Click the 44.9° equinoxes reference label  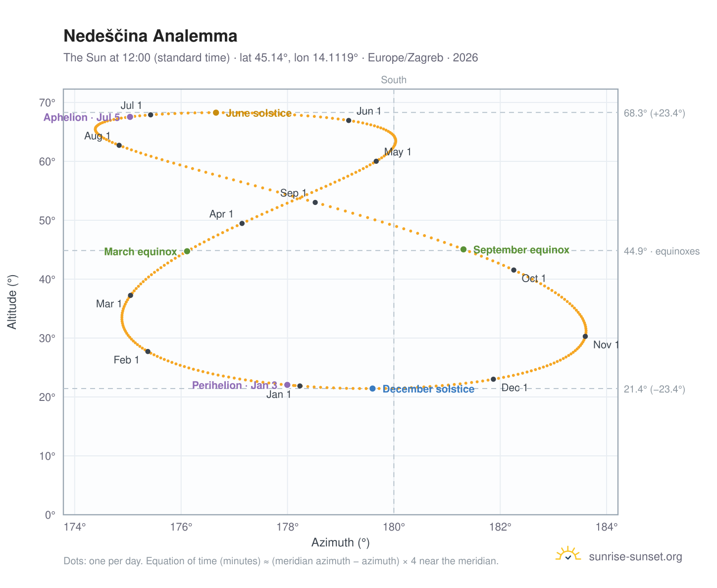click(662, 251)
